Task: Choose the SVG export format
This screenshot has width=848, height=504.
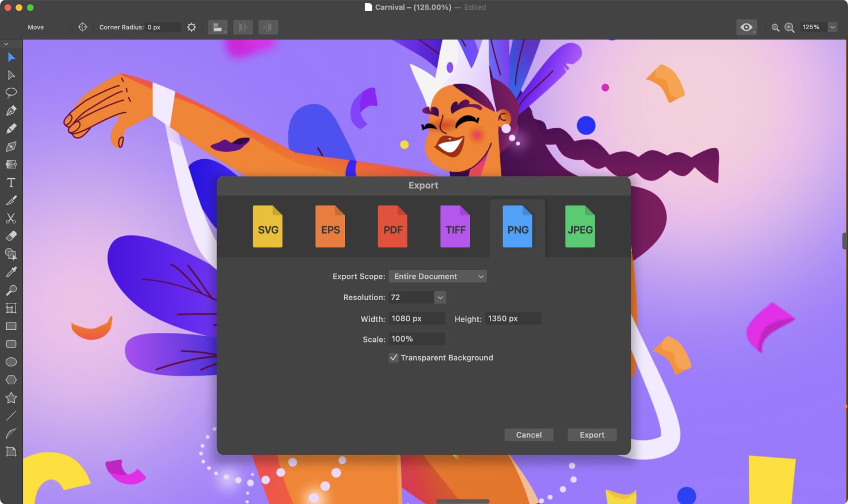Action: click(x=268, y=227)
